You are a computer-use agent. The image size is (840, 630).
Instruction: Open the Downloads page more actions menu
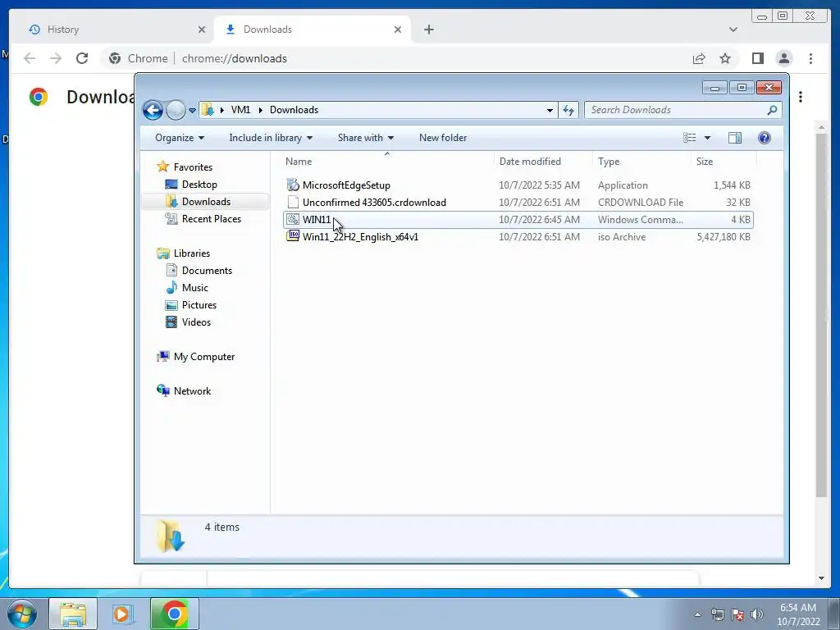click(801, 97)
